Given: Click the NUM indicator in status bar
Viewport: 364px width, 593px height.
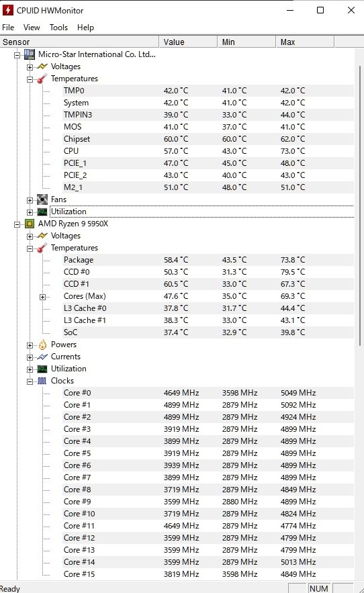Looking at the screenshot, I should (x=319, y=588).
